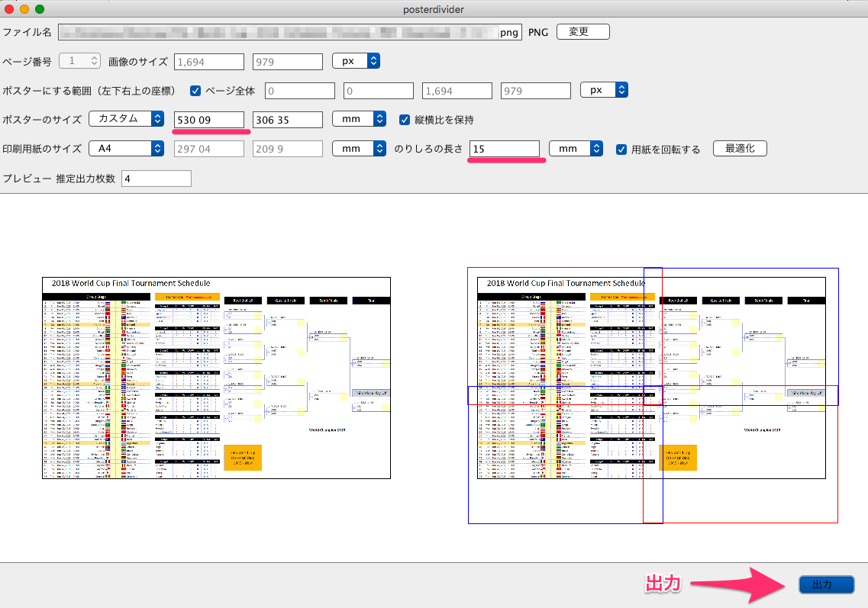
Task: Click the range field showing 1,694
Action: [x=457, y=91]
